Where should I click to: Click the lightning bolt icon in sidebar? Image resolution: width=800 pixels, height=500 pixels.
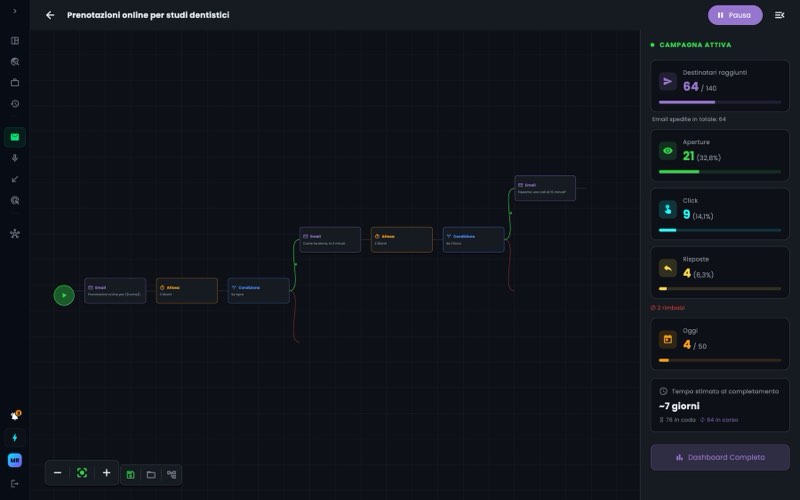tap(15, 438)
